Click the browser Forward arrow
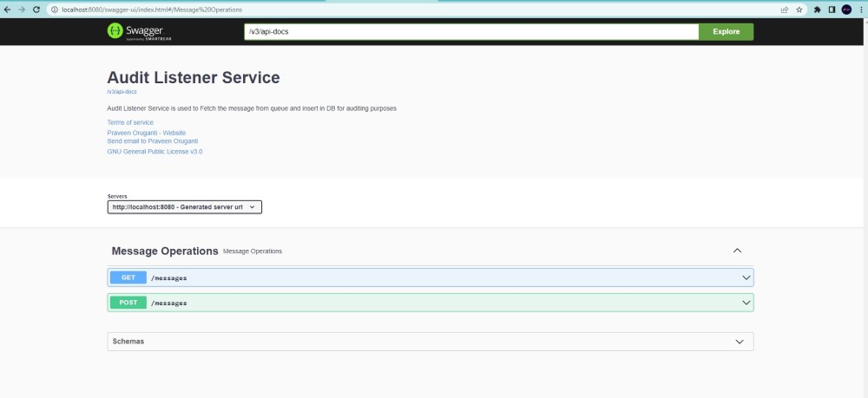Viewport: 868px width, 398px height. pos(22,10)
